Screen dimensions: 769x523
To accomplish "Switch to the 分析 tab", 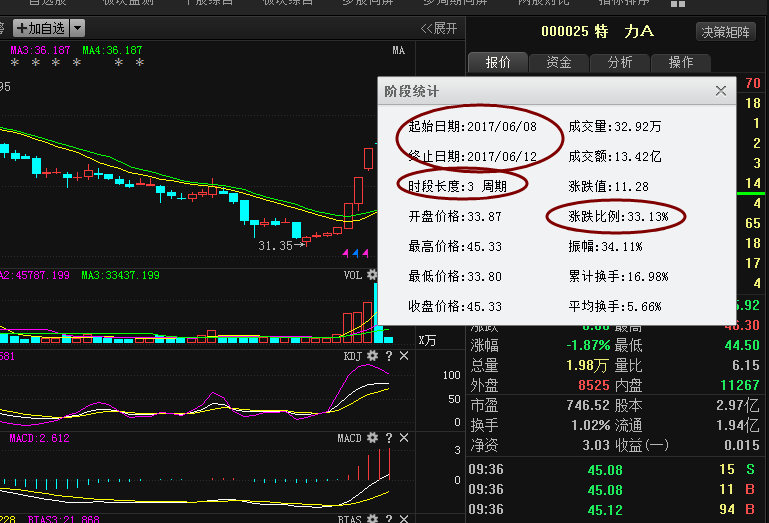I will (620, 62).
